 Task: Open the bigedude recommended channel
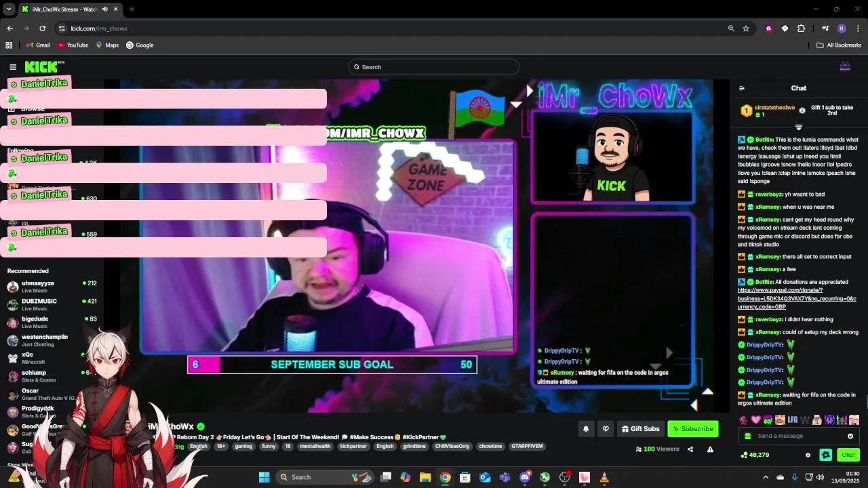52,322
